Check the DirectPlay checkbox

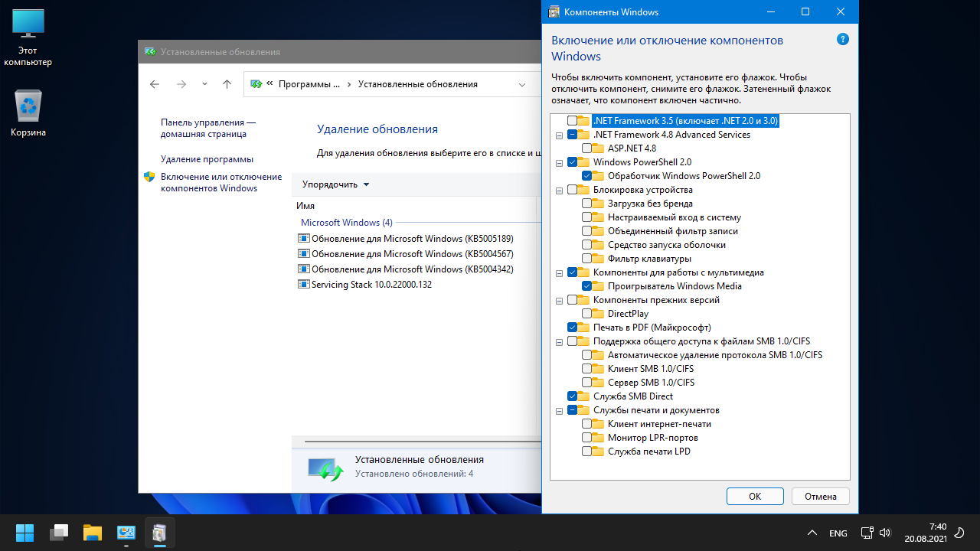point(587,314)
